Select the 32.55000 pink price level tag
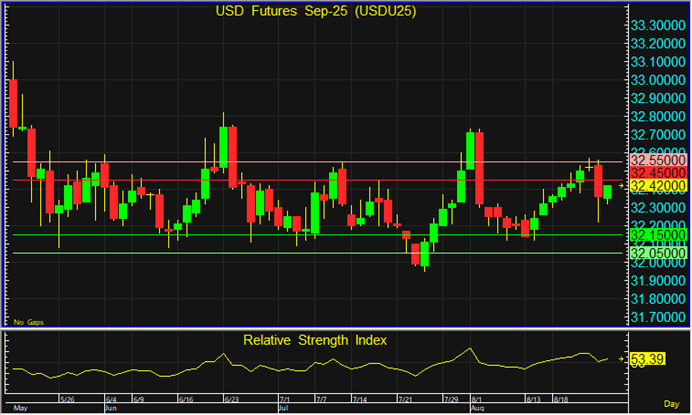692x415 pixels. tap(657, 160)
